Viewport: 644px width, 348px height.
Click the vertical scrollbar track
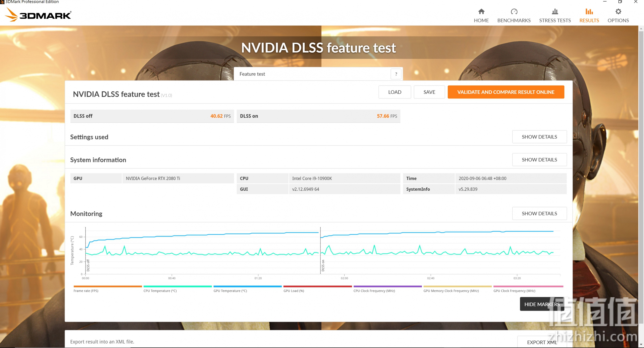click(641, 186)
